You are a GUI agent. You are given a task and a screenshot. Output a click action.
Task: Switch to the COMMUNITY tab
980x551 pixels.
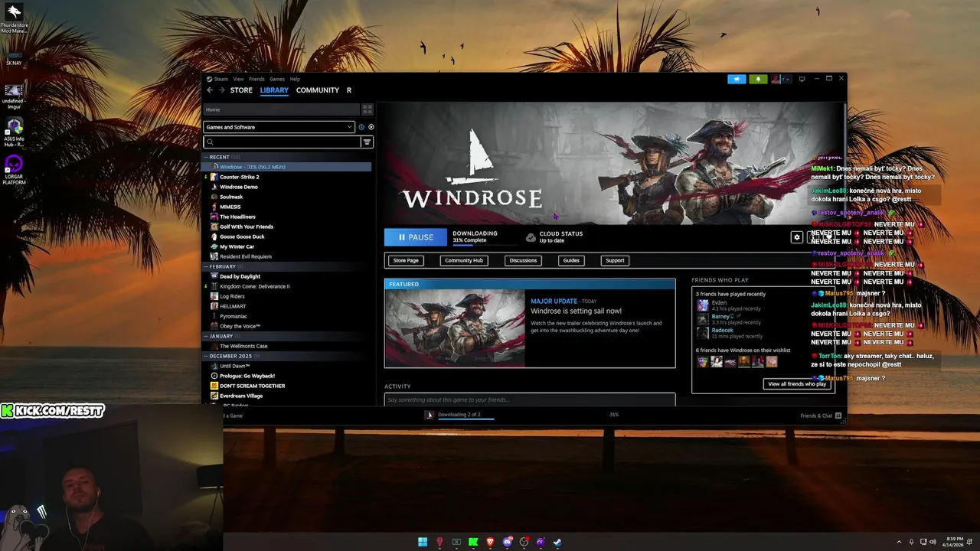[x=318, y=90]
